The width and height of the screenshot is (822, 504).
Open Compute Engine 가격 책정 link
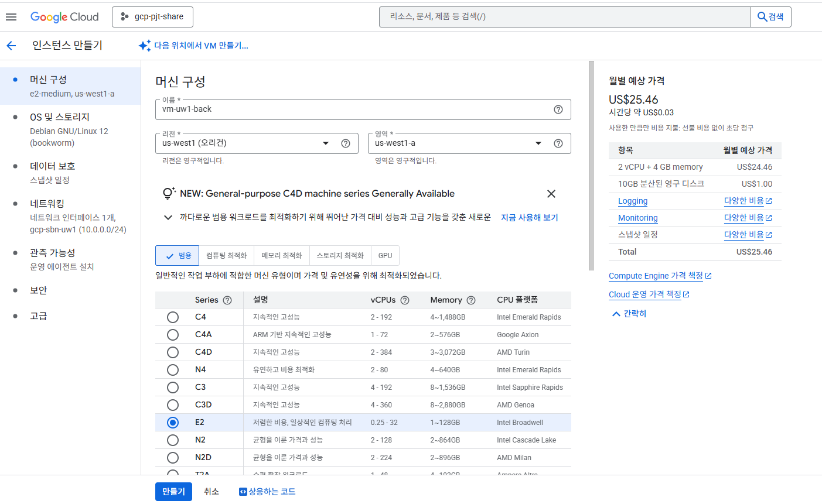click(656, 276)
